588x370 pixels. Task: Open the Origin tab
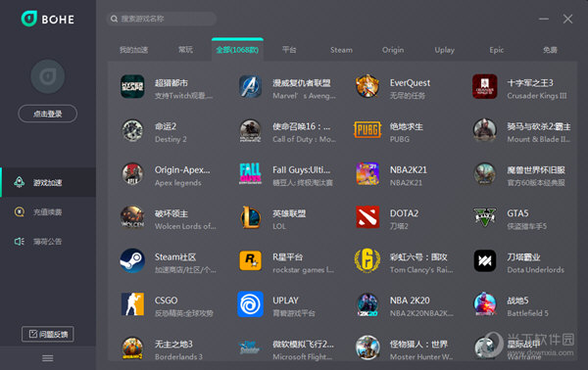393,50
